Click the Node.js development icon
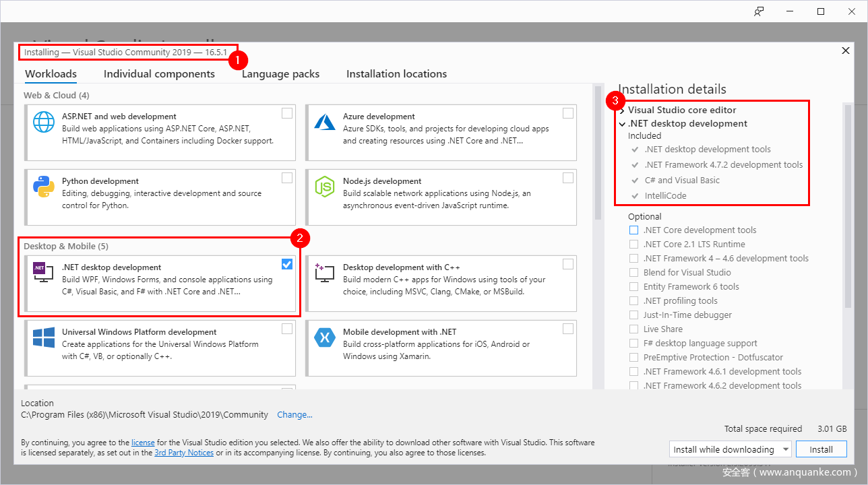The width and height of the screenshot is (868, 485). pos(325,187)
